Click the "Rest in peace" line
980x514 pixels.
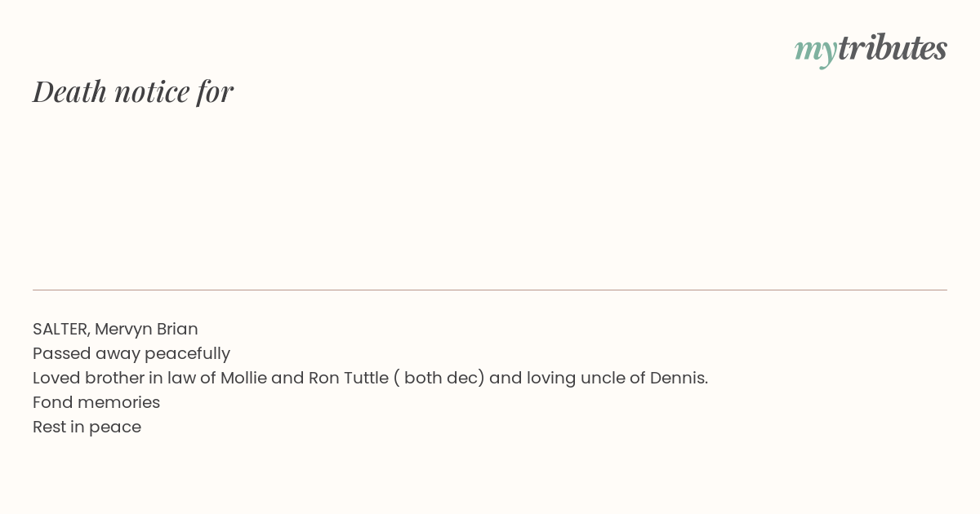pyautogui.click(x=87, y=428)
